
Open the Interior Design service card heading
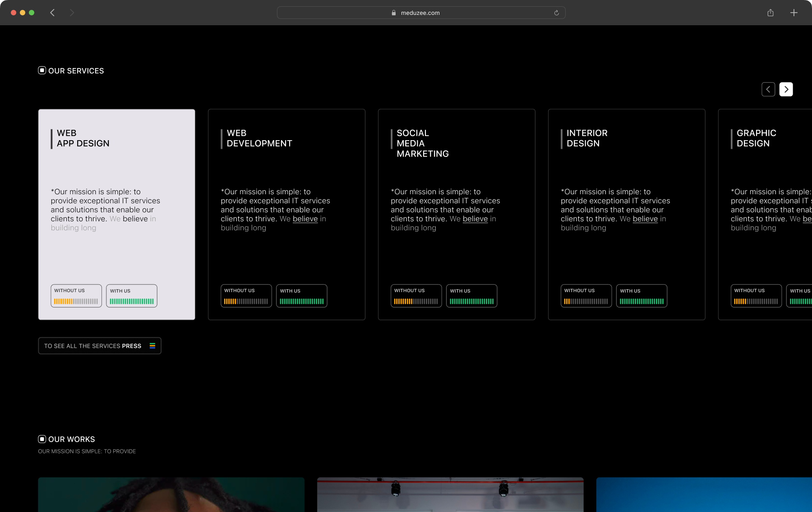tap(587, 138)
